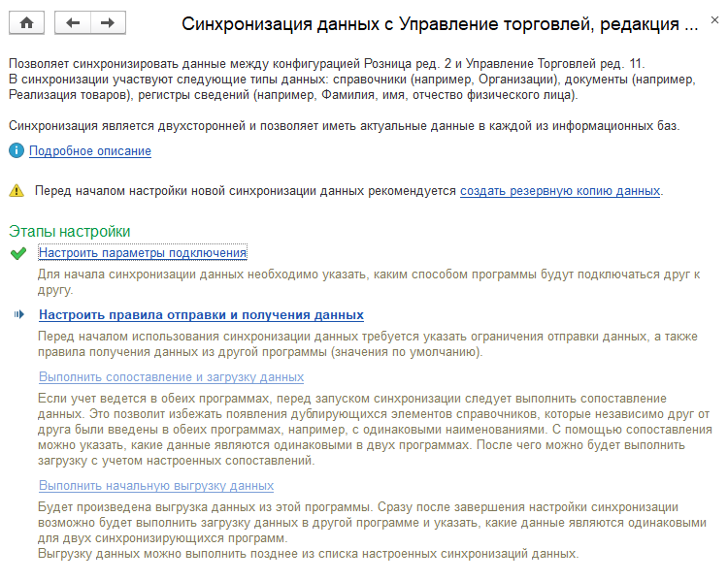This screenshot has height=581, width=728.
Task: Click the paragraph starting Позволяет синхронизировать данные
Action: tap(352, 80)
